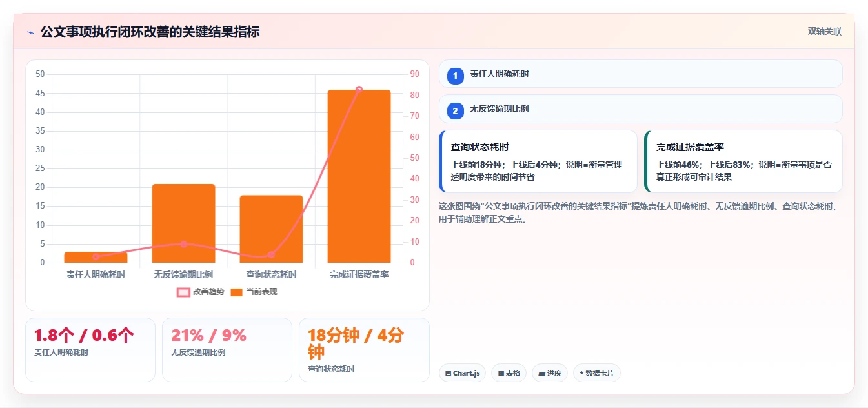Click the lightning icon beside the title
This screenshot has height=408, width=868.
coord(30,32)
